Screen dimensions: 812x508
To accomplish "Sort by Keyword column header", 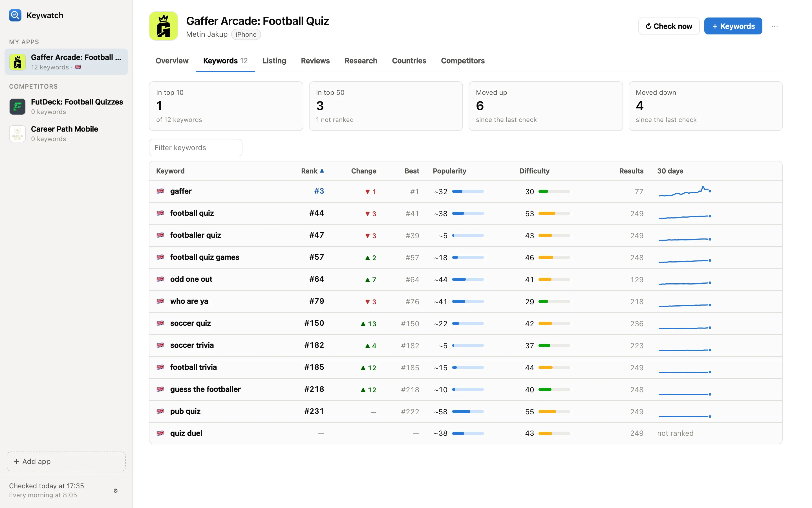I will [x=170, y=171].
